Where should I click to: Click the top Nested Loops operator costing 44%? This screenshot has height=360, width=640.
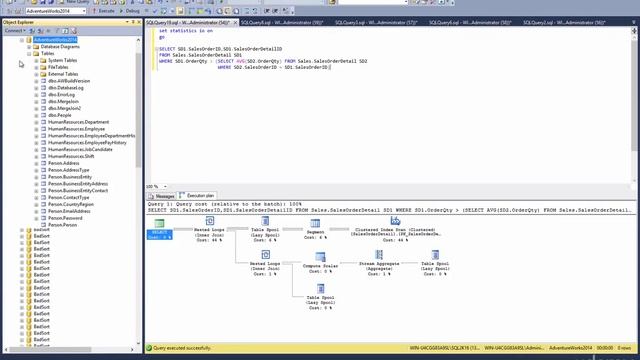(209, 229)
